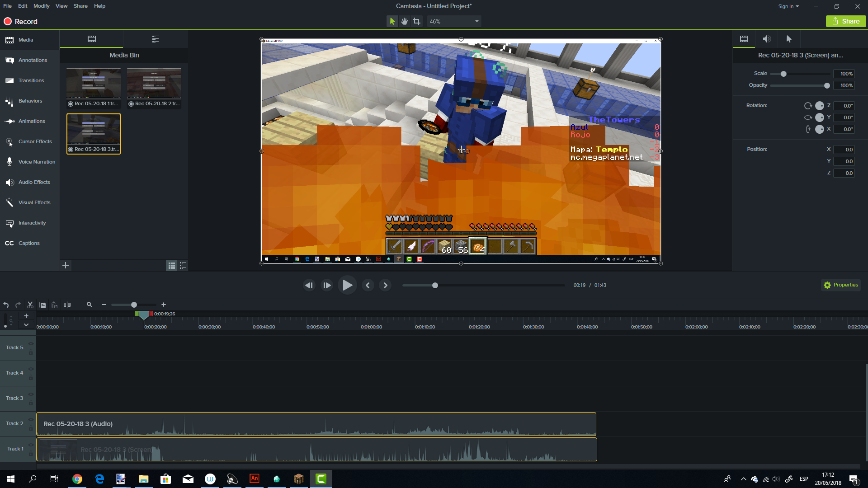868x488 pixels.
Task: Open the Captions panel
Action: click(29, 243)
